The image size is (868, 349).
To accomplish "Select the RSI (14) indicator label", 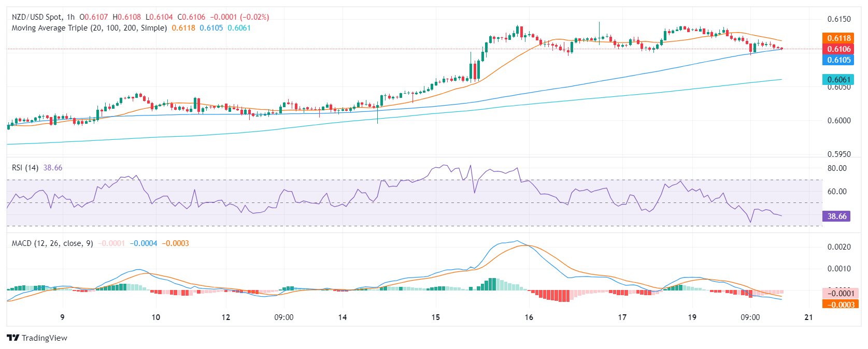I will (25, 168).
